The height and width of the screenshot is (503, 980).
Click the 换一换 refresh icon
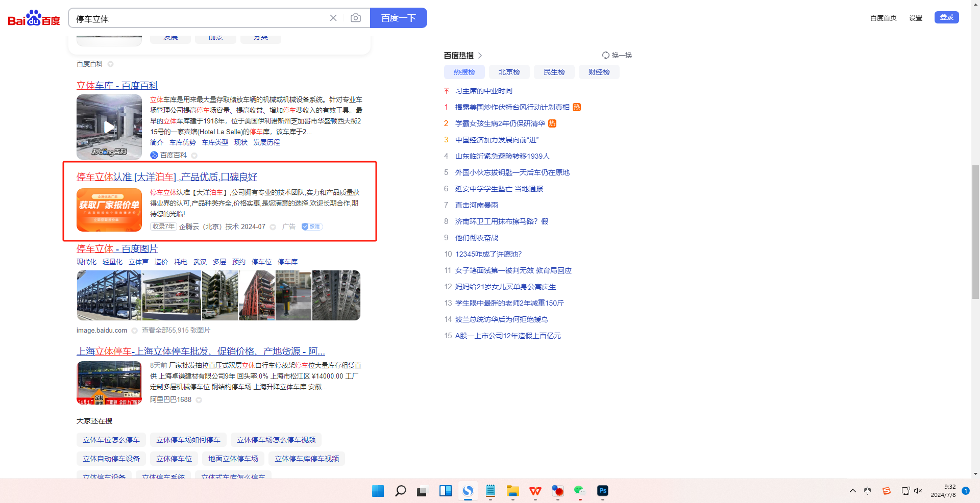(605, 55)
